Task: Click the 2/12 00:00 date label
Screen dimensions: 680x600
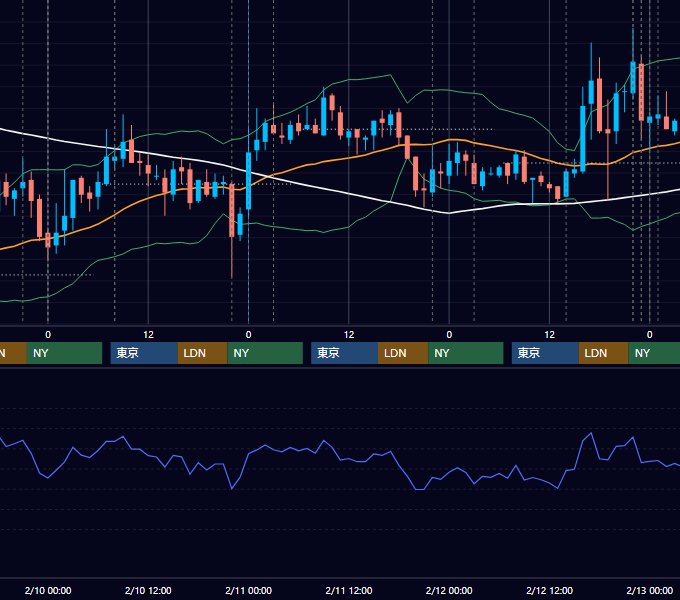Action: (x=449, y=590)
